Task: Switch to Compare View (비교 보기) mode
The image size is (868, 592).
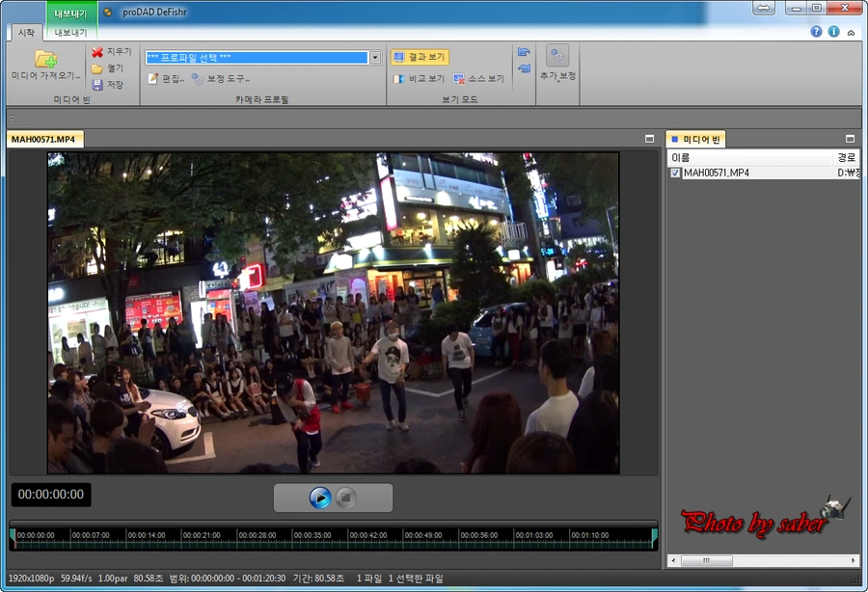Action: [420, 79]
